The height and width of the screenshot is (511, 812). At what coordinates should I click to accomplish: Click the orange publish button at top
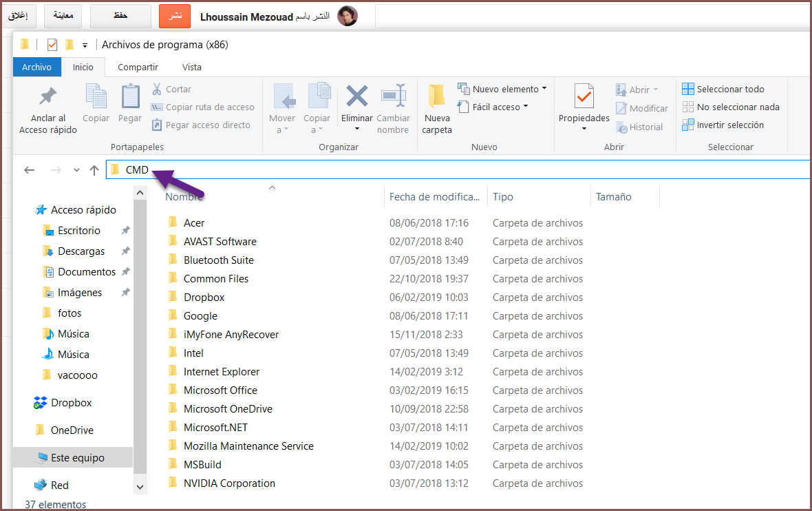coord(174,16)
